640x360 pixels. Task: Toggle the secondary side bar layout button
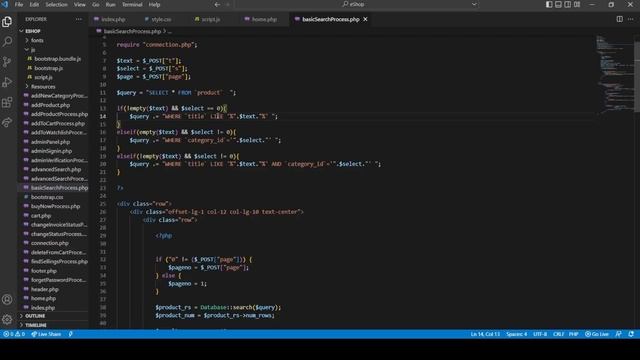568,4
